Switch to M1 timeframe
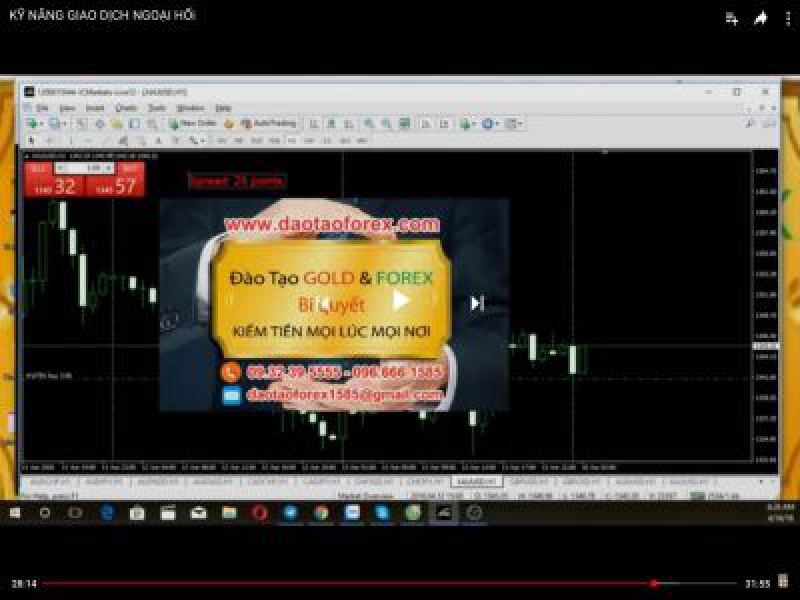Screen dimensions: 800x600 pyautogui.click(x=222, y=140)
